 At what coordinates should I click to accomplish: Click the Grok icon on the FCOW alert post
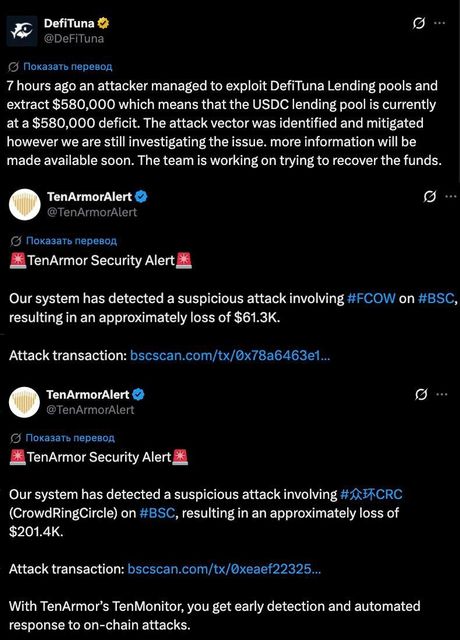(429, 197)
